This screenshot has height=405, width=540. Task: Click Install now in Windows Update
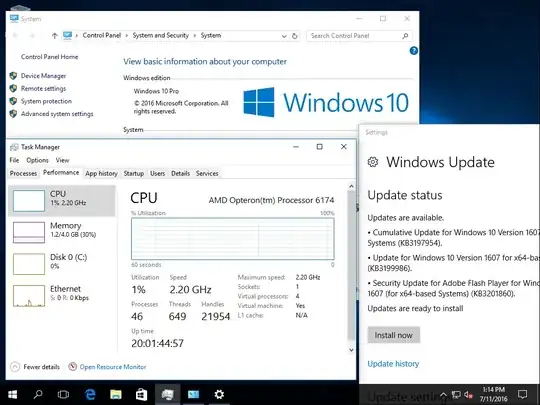(394, 335)
